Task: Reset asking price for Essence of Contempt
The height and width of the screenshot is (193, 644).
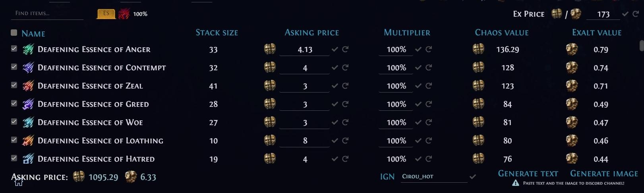Action: [345, 68]
